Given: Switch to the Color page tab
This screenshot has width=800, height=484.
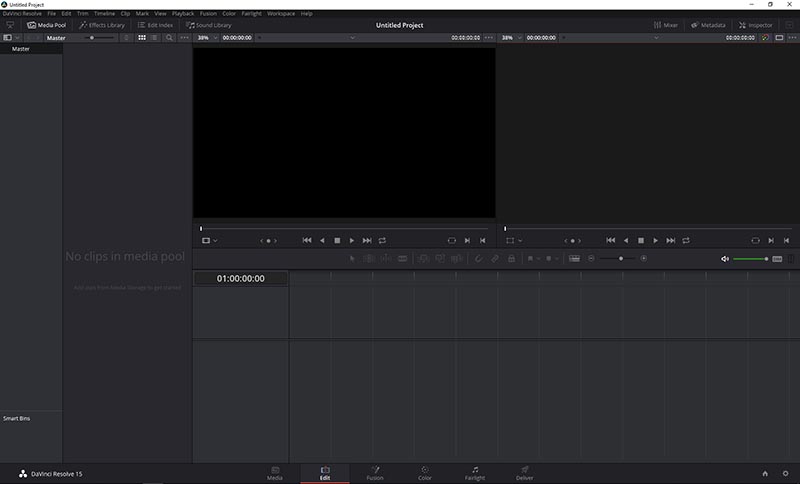Looking at the screenshot, I should tap(424, 473).
